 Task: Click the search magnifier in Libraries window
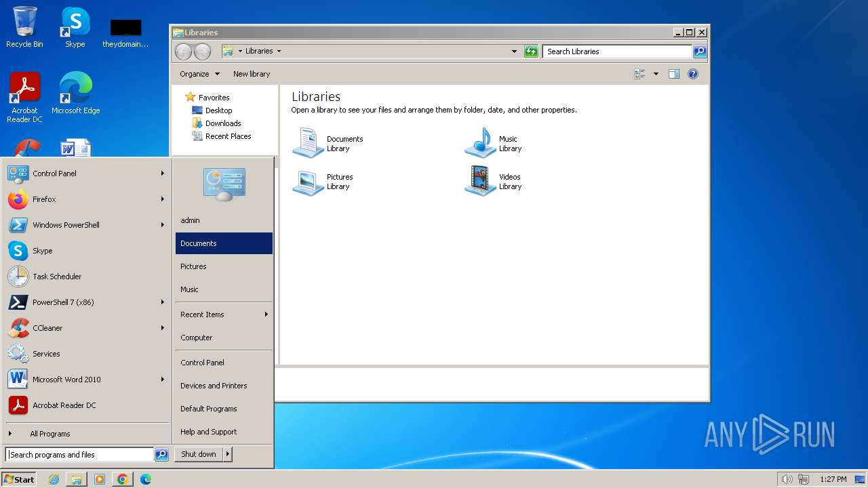click(x=700, y=52)
